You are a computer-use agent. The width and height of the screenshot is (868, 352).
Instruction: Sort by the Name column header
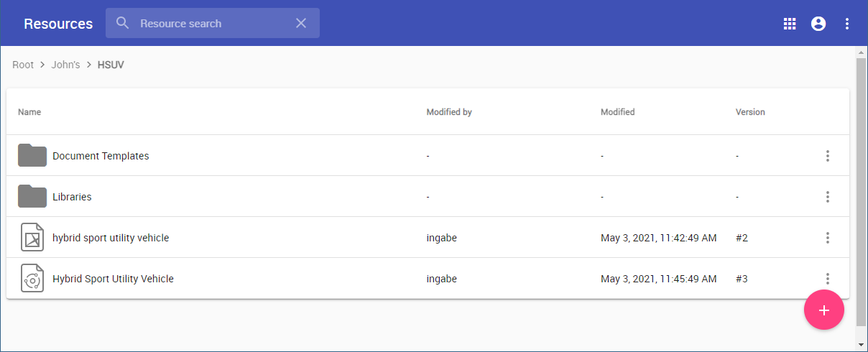[29, 112]
